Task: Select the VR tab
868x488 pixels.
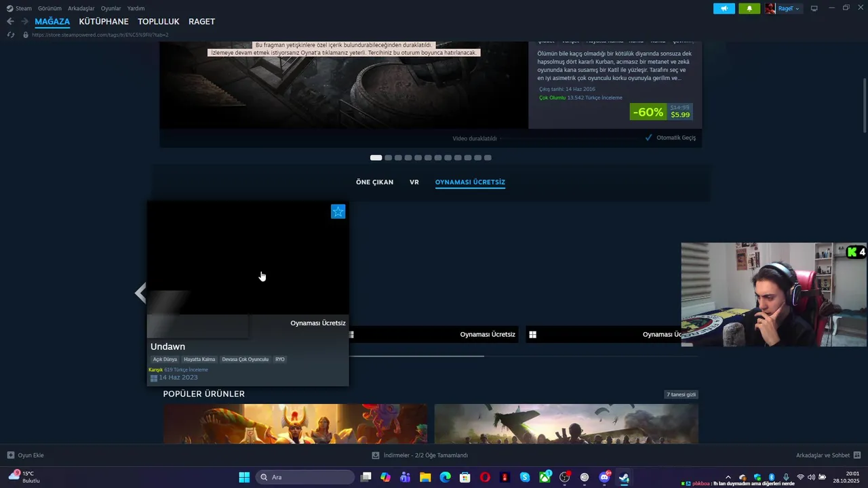Action: (x=414, y=182)
